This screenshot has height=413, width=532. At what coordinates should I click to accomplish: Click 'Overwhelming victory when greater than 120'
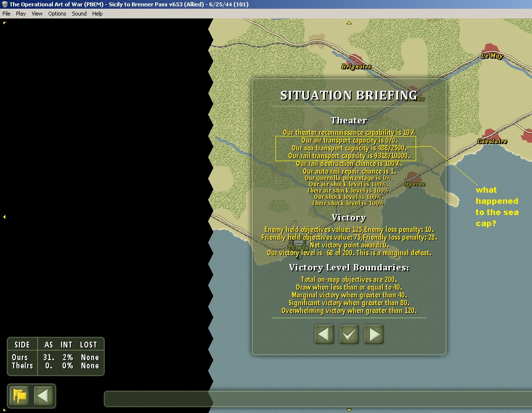[x=349, y=311]
